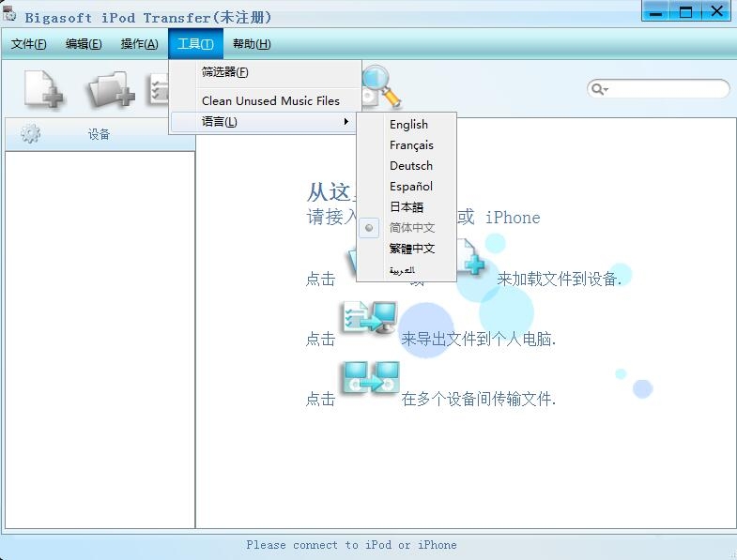Click the export to computer icon

[370, 317]
